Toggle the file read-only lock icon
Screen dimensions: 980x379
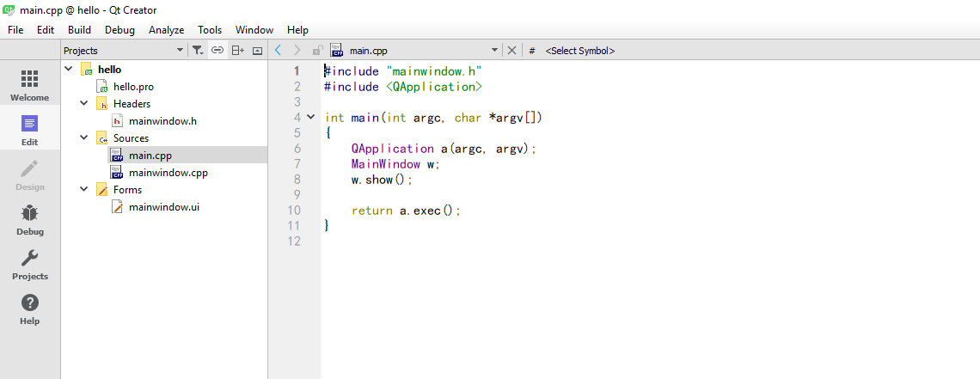coord(318,51)
